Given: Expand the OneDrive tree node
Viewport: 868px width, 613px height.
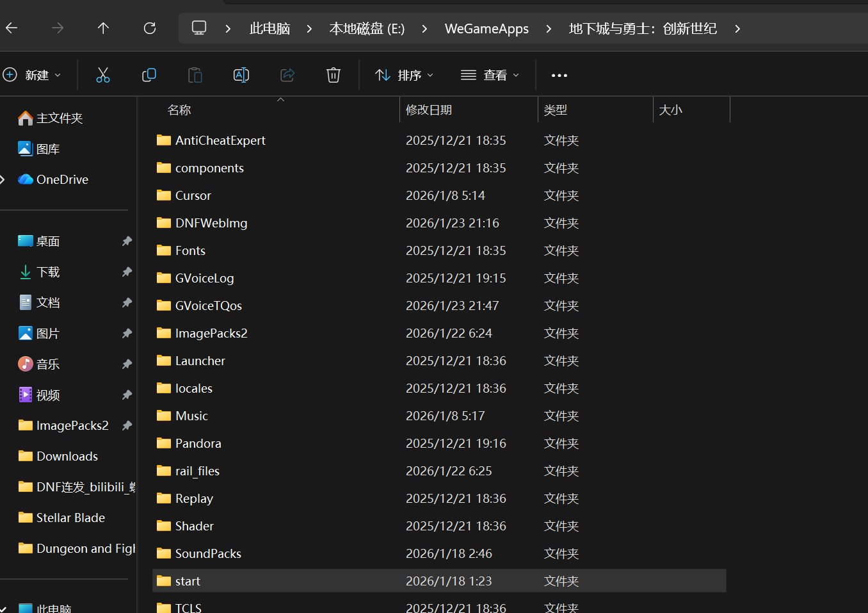Looking at the screenshot, I should tap(3, 179).
